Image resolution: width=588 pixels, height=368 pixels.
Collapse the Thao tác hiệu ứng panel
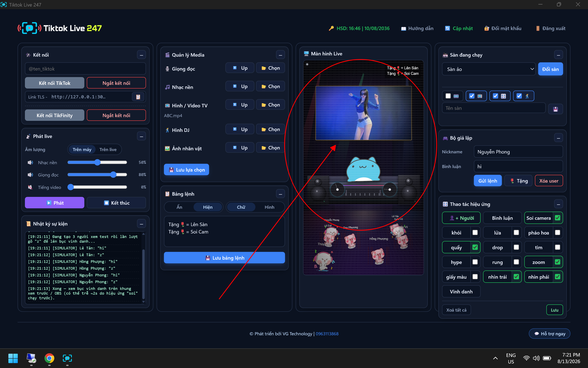[x=558, y=204]
